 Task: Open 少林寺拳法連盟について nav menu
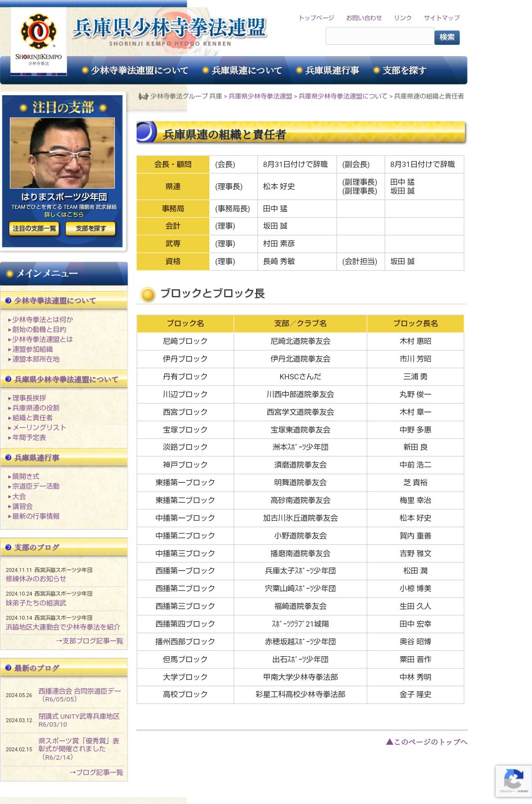[x=135, y=70]
